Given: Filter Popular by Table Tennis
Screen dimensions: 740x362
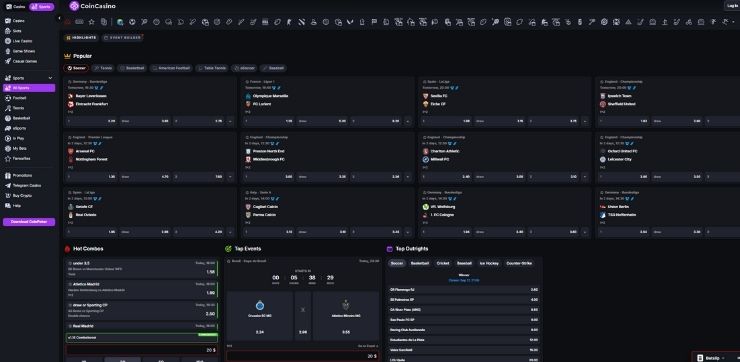Looking at the screenshot, I should [212, 68].
